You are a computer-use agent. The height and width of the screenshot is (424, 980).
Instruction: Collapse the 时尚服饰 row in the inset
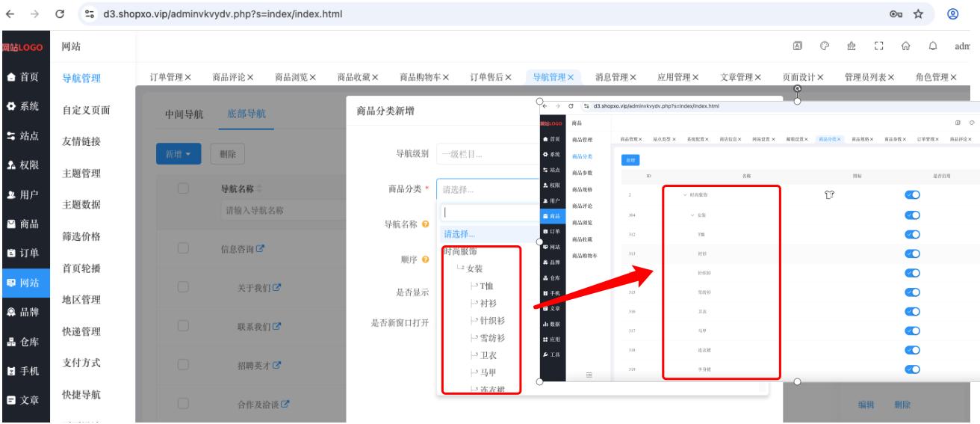coord(685,195)
